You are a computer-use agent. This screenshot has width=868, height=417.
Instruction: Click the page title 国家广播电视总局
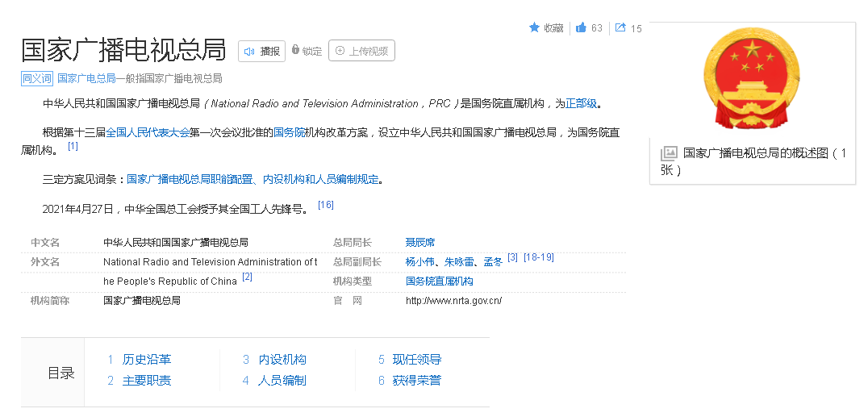(124, 50)
